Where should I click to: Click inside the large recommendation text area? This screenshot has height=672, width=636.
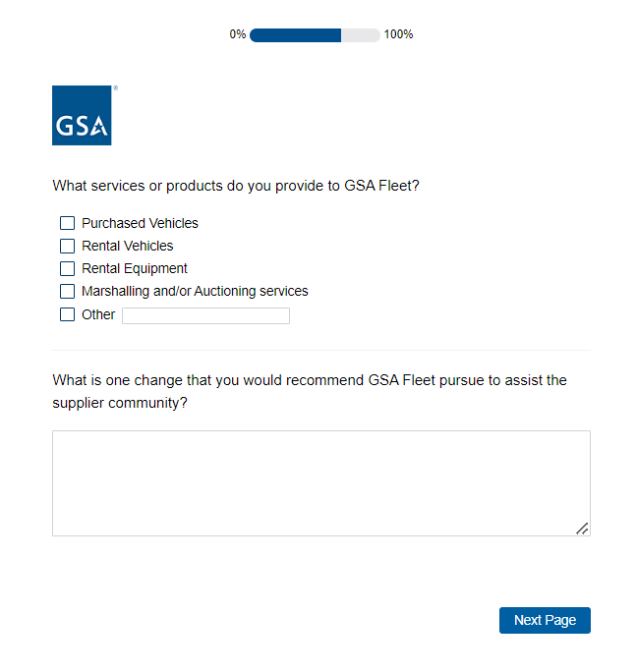coord(320,482)
